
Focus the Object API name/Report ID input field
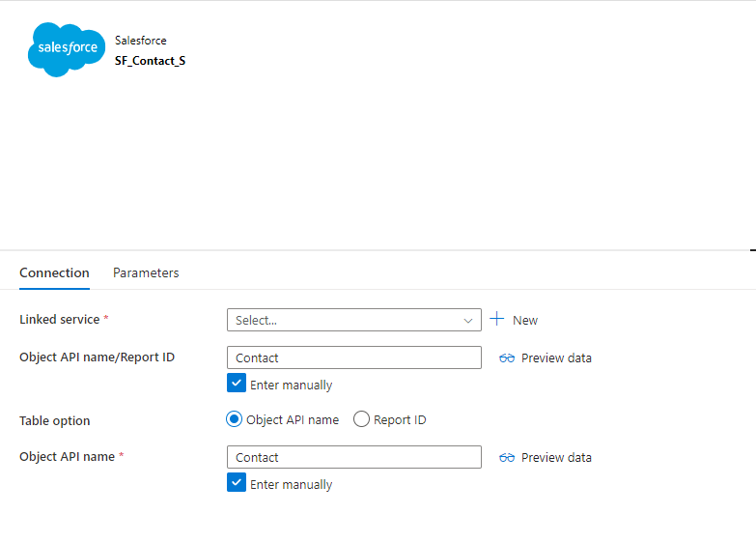click(x=354, y=357)
